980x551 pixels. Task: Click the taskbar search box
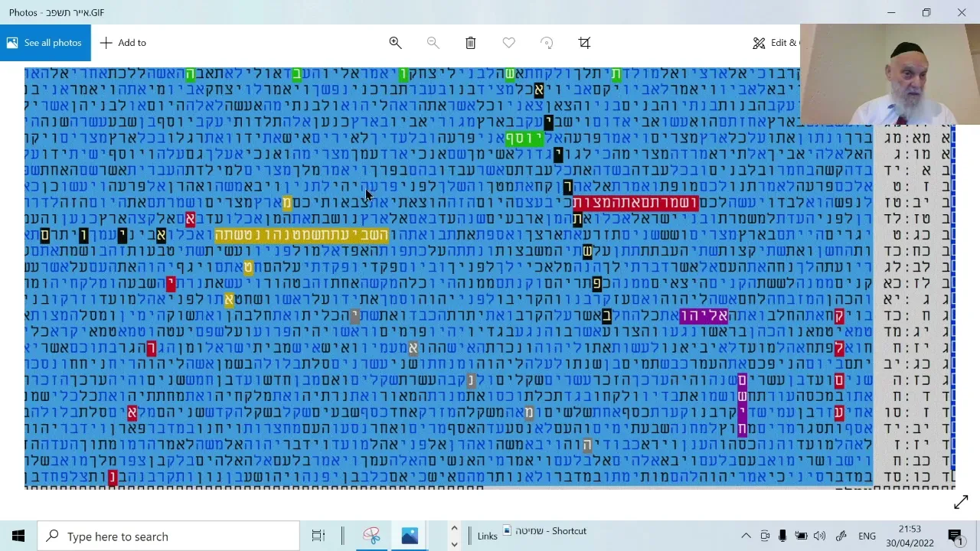(x=168, y=536)
